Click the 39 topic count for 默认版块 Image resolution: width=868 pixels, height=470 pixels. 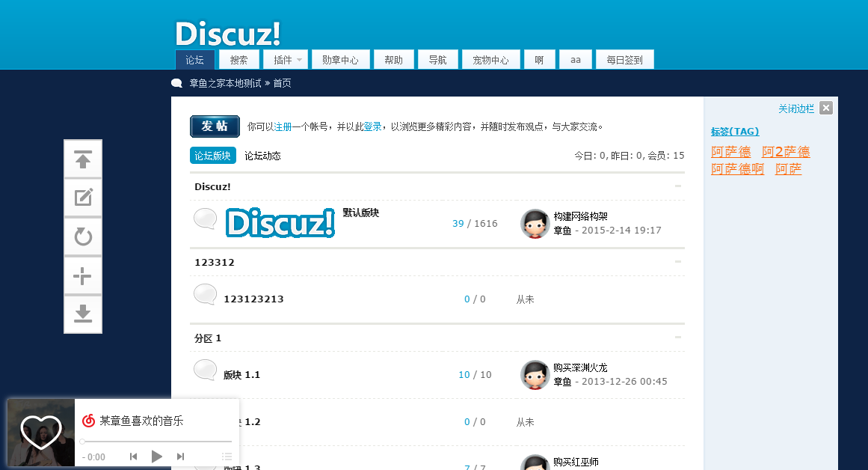click(x=458, y=223)
